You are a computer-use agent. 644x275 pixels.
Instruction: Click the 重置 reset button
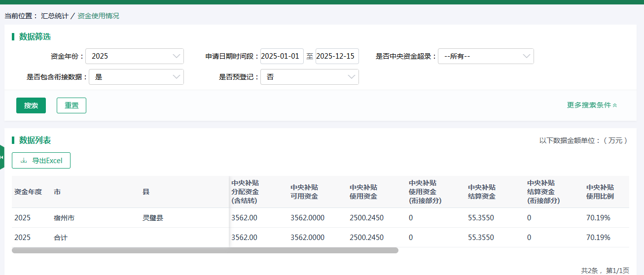[72, 105]
